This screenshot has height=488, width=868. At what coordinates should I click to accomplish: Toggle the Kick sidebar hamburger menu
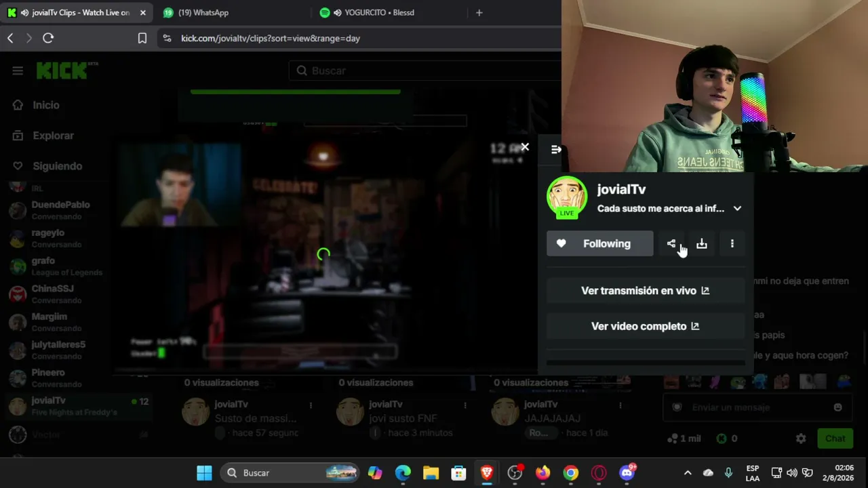coord(18,70)
